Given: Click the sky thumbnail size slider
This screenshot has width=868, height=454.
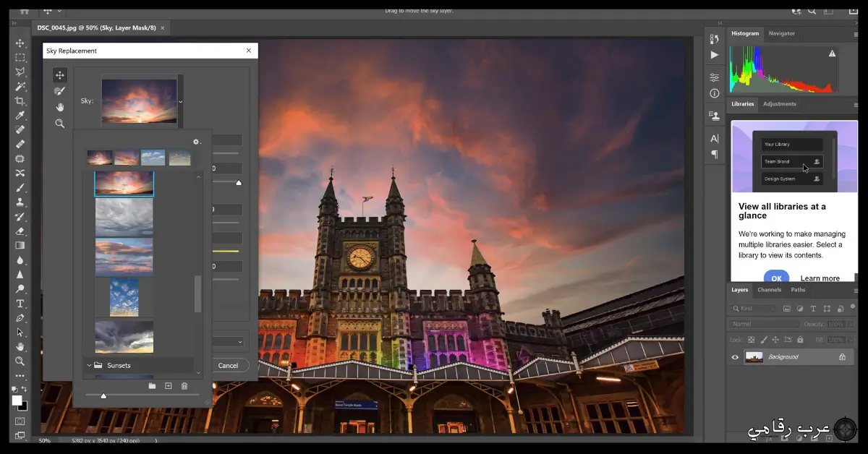Looking at the screenshot, I should pyautogui.click(x=103, y=395).
